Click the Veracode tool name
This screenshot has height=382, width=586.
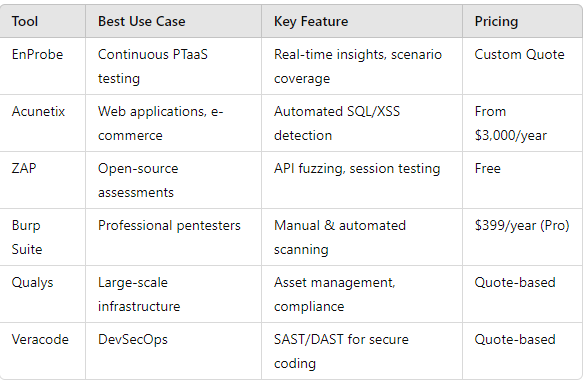[40, 339]
